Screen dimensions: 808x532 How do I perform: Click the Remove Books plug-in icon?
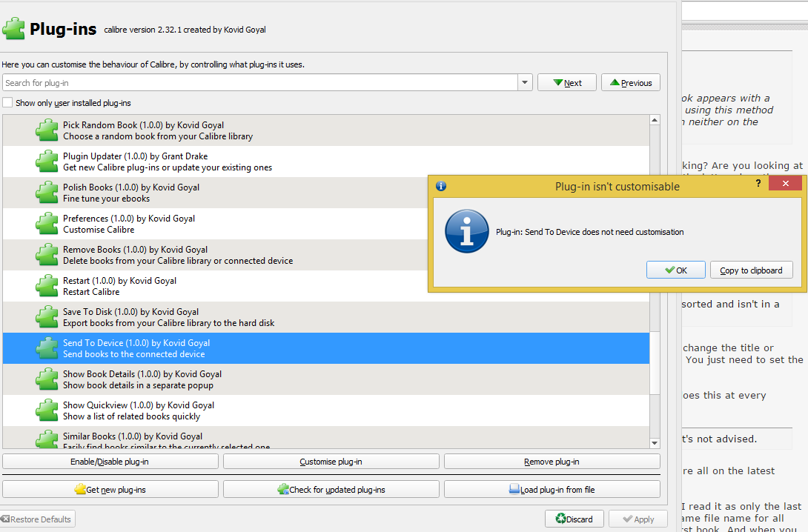click(47, 255)
